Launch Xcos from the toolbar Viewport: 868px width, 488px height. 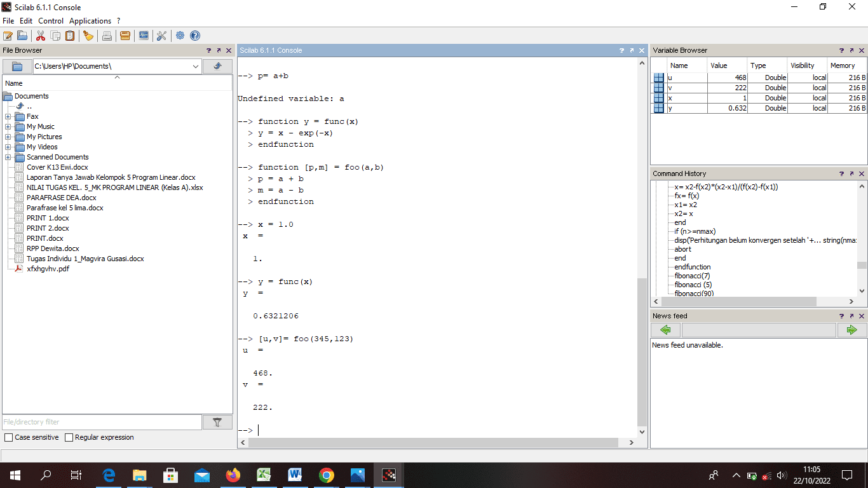click(x=144, y=36)
